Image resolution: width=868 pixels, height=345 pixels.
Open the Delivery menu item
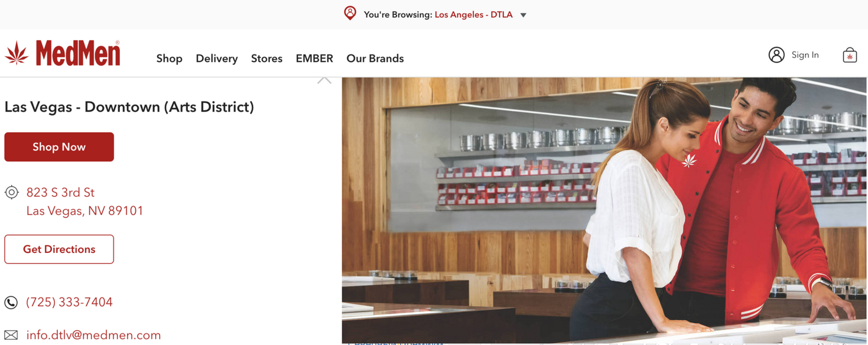point(216,58)
